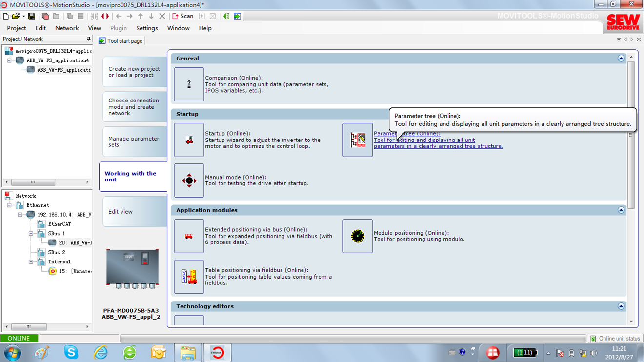Screen dimensions: 644x362
Task: Select the EtherCAT node in network tree
Action: click(59, 224)
